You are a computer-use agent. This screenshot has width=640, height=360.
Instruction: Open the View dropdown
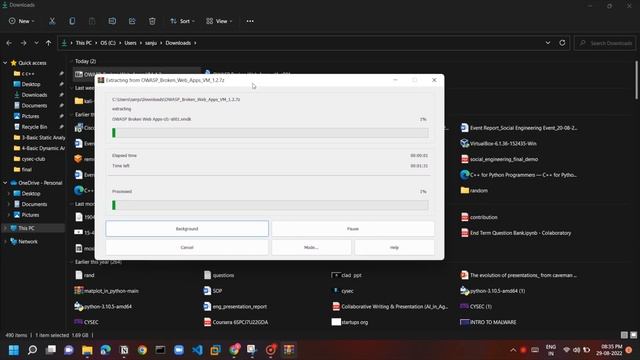point(219,21)
